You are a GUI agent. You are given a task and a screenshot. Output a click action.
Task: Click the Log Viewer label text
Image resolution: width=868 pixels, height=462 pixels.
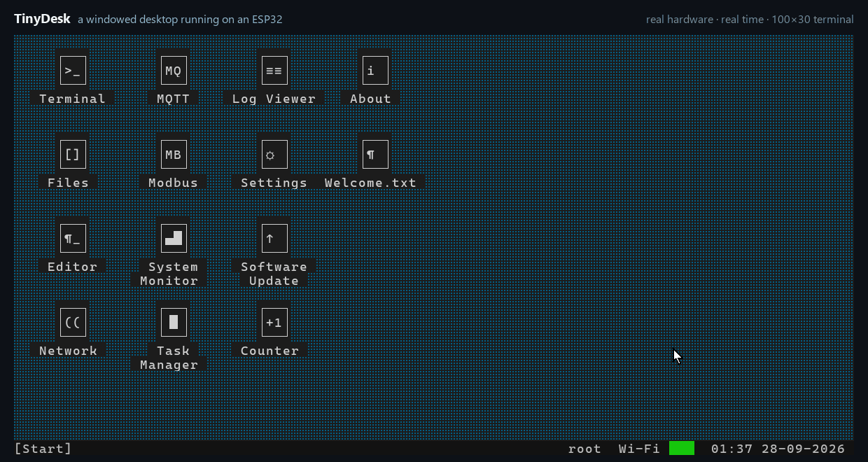click(274, 99)
